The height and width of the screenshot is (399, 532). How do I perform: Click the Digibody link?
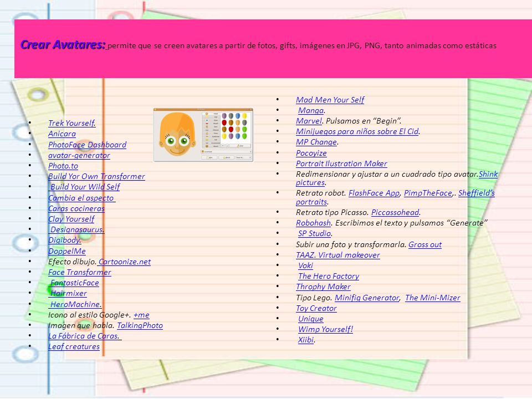[64, 240]
